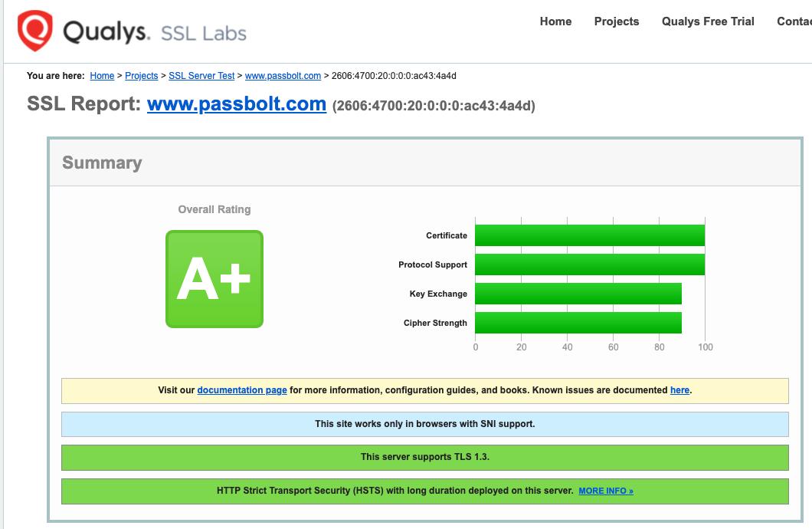Click the 'Protocol Support' chart label
The height and width of the screenshot is (529, 812).
[x=432, y=264]
